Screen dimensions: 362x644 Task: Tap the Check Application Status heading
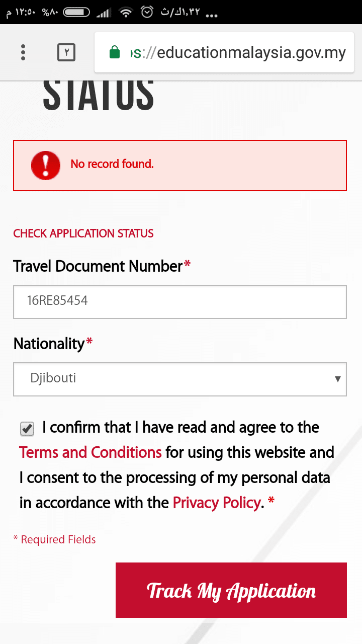[83, 233]
